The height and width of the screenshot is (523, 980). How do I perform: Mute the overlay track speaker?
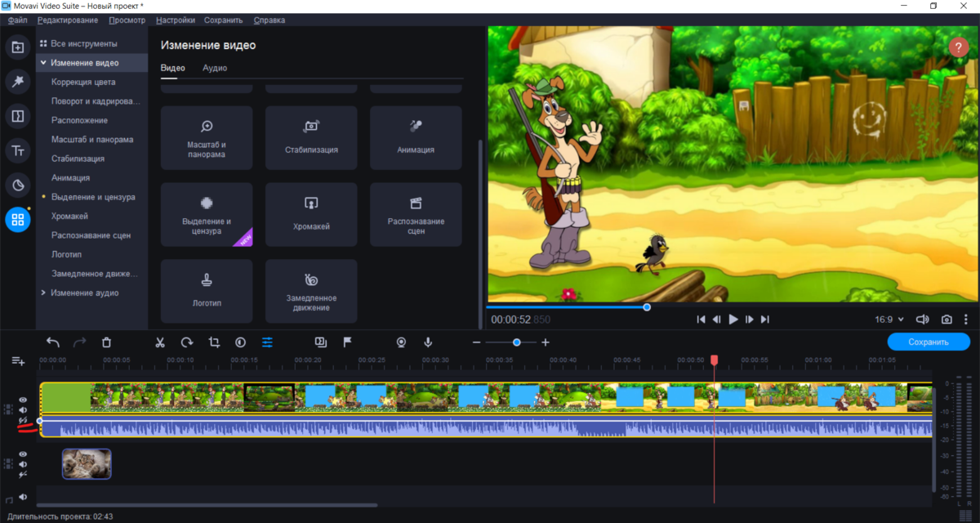(x=23, y=464)
